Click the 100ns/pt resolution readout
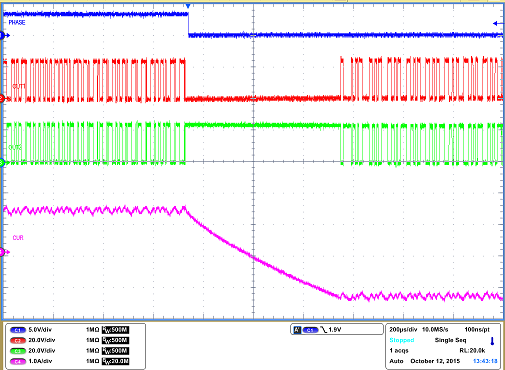Image resolution: width=505 pixels, height=370 pixels. tap(477, 330)
